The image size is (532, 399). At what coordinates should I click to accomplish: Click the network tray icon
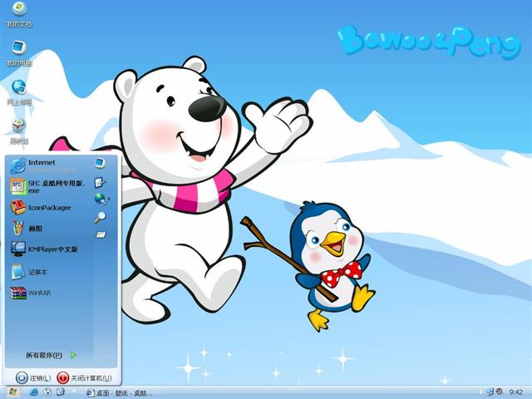coord(490,392)
